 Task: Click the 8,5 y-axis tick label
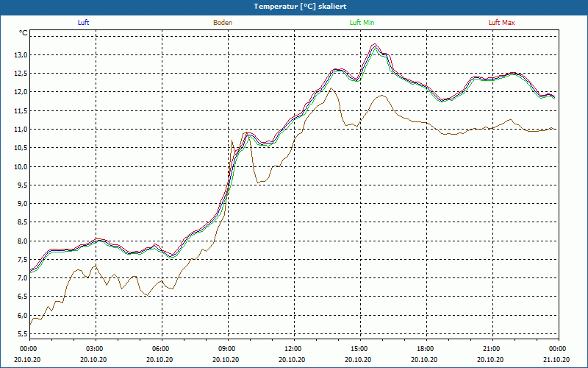[x=23, y=222]
